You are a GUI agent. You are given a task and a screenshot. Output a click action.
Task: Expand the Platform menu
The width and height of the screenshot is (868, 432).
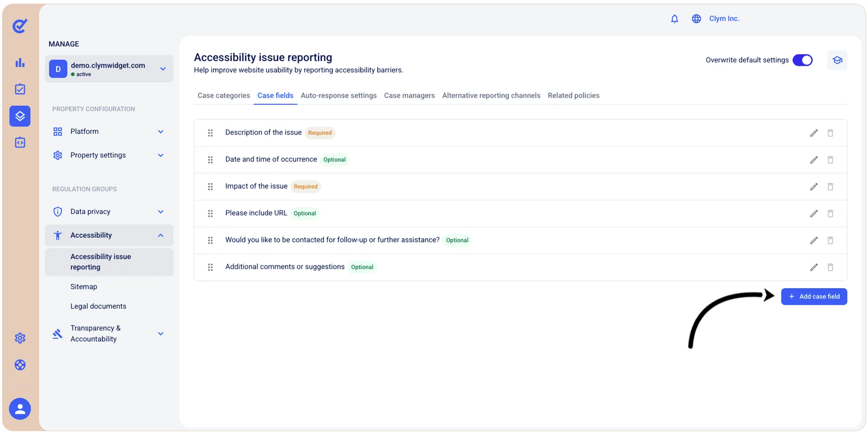coord(109,132)
